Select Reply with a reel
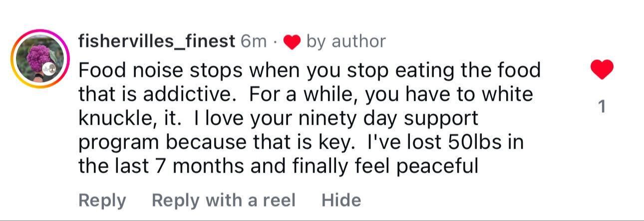644x221 pixels. coord(224,200)
